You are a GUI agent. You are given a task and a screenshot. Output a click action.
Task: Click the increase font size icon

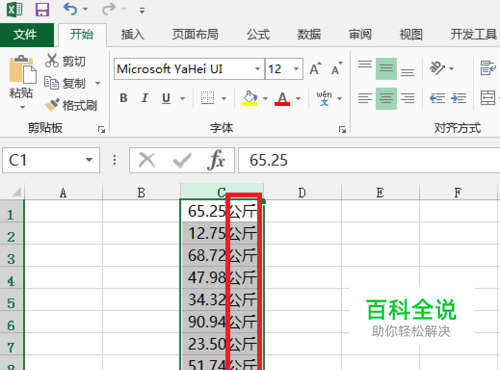tap(315, 69)
